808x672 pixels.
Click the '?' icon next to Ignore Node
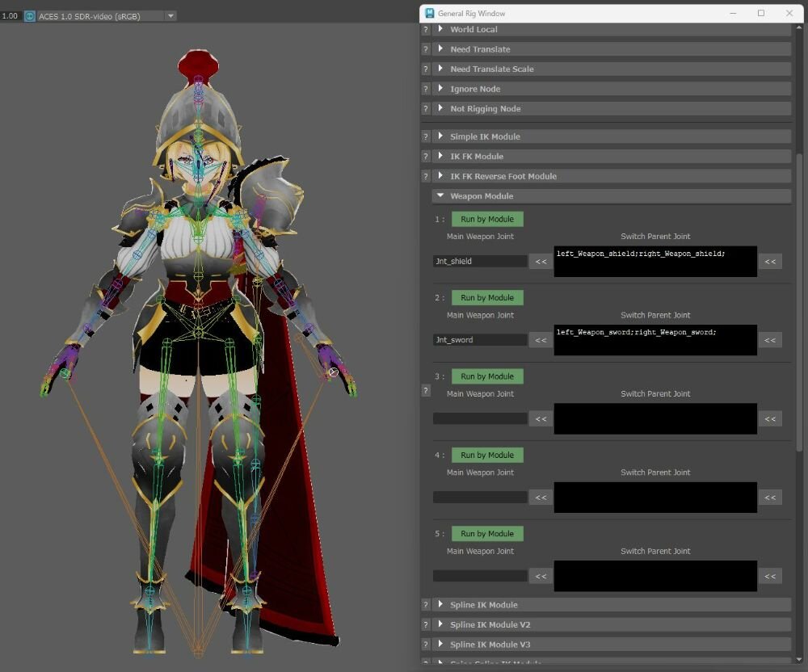tap(426, 90)
